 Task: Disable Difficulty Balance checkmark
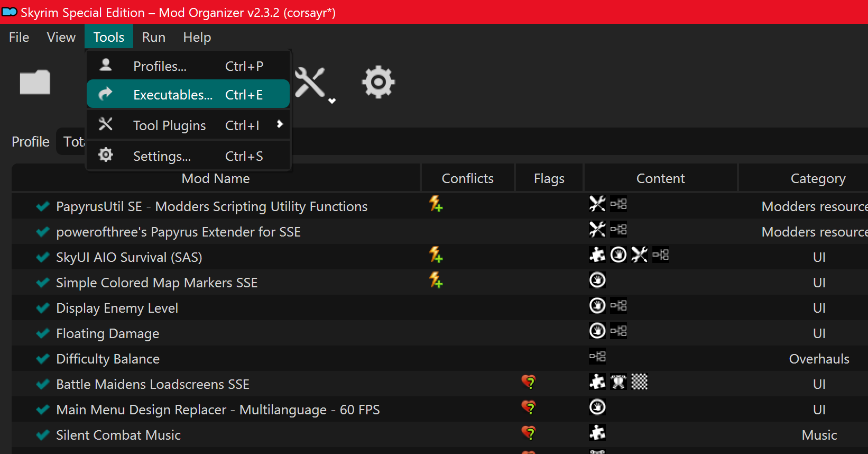[42, 359]
